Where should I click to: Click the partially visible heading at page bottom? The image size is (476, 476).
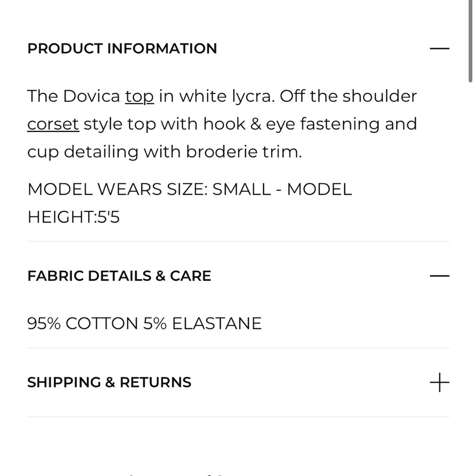[176, 474]
